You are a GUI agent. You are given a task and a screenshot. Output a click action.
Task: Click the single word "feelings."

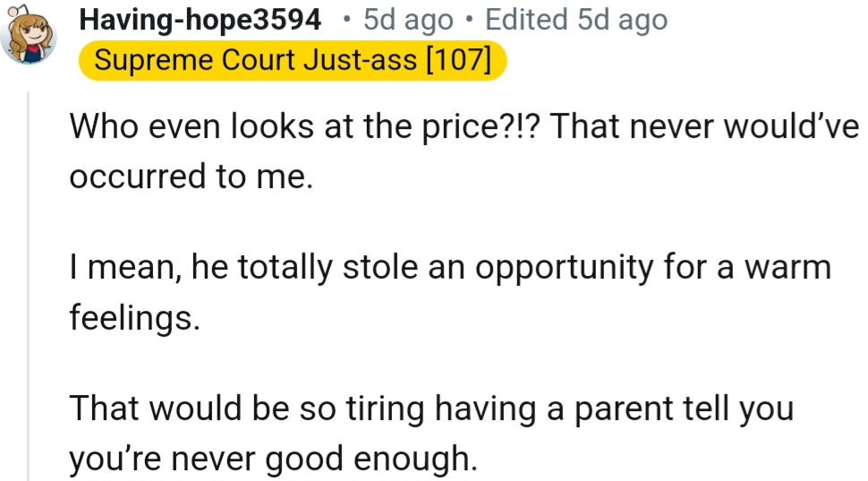coord(133,318)
